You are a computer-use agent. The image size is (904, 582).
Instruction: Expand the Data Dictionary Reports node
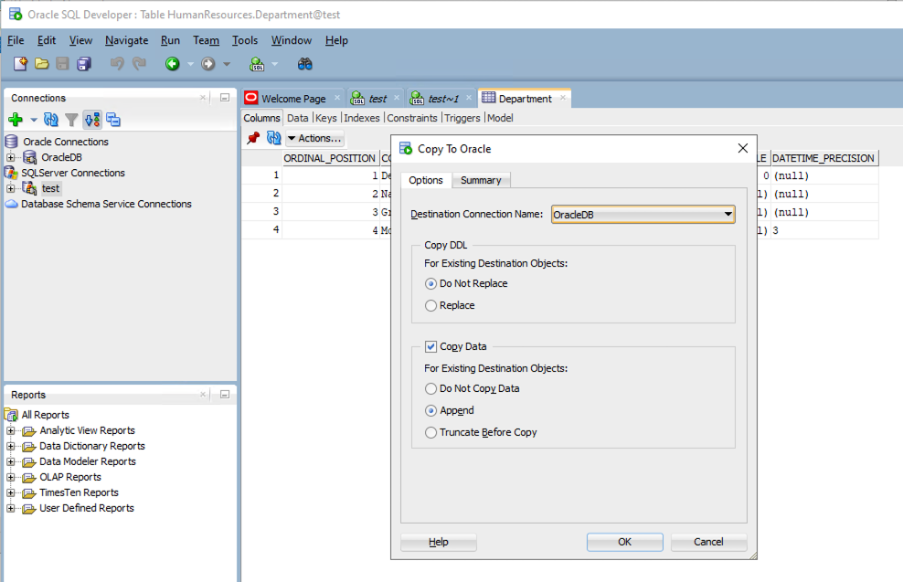click(x=9, y=446)
